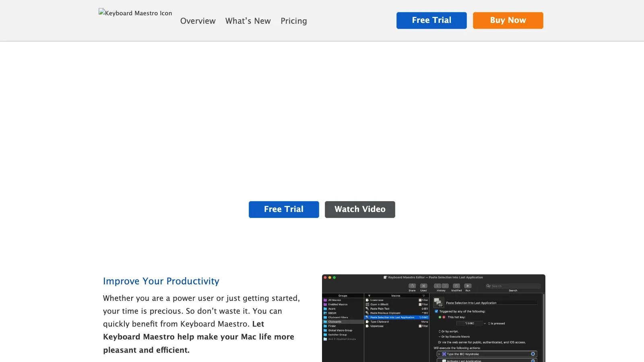Click the large macro icon beside the name field
This screenshot has height=362, width=644.
point(438,302)
